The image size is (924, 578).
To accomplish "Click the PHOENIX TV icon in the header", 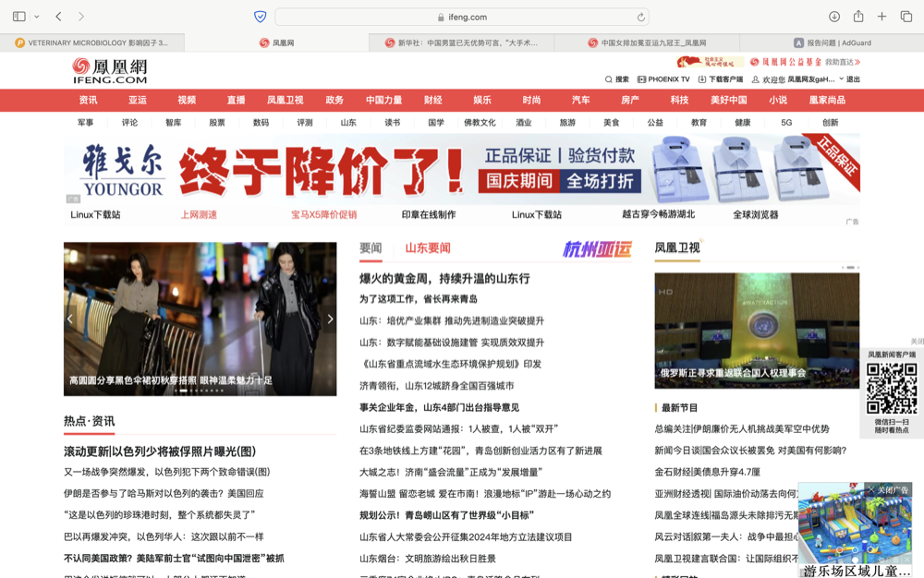I will click(x=641, y=78).
